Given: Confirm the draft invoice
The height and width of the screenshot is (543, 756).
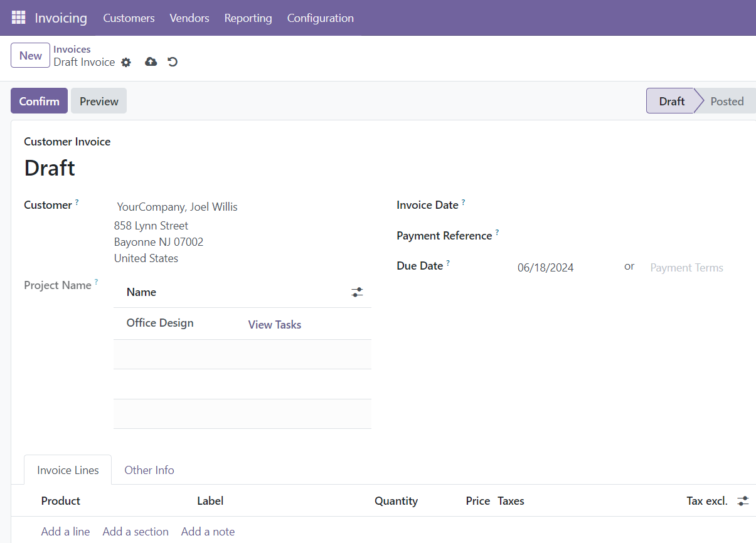Looking at the screenshot, I should [39, 101].
